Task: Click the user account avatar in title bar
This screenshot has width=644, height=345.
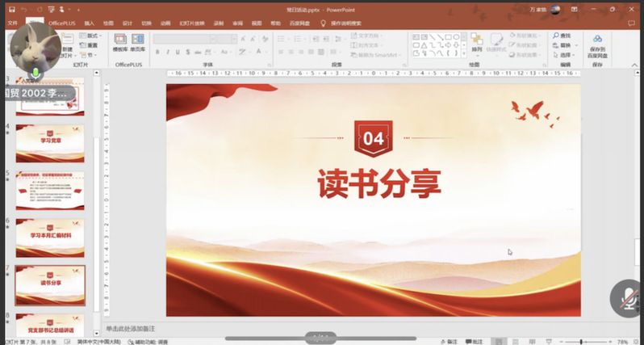Action: [555, 10]
